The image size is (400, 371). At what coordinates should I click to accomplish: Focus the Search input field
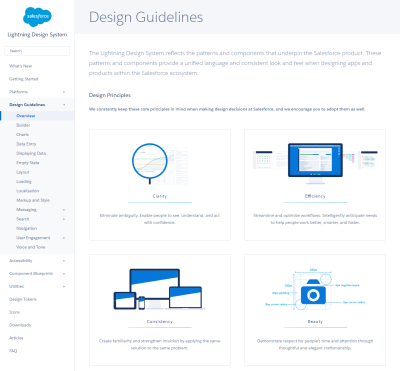click(x=37, y=51)
